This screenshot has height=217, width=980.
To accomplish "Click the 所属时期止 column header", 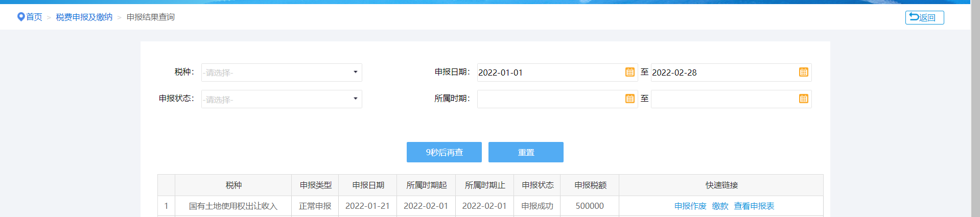I will [484, 185].
